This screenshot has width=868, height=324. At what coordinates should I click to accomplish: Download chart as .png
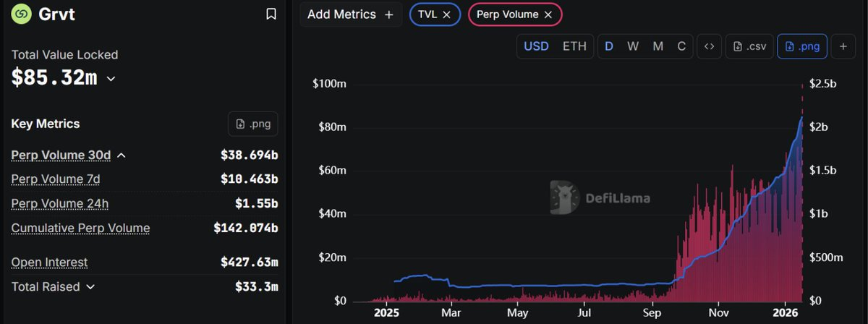coord(802,46)
